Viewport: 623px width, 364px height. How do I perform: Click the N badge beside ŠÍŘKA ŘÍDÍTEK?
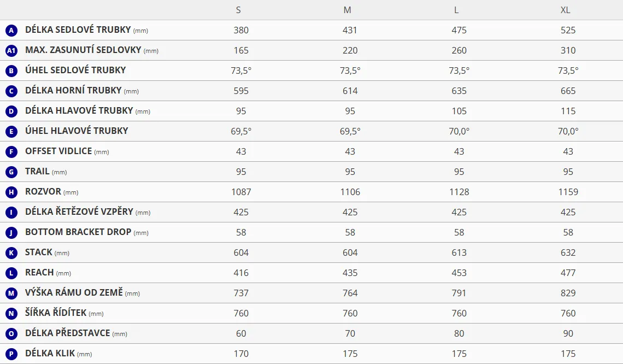[11, 313]
